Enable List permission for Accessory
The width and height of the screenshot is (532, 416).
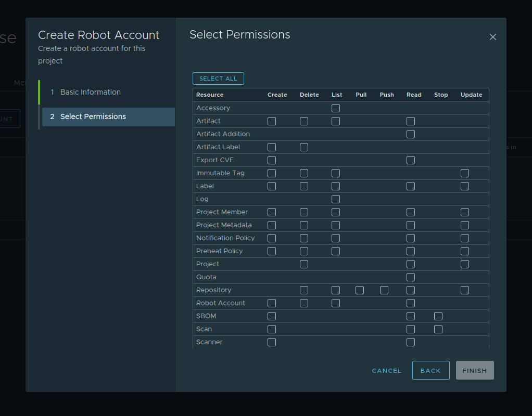[336, 108]
